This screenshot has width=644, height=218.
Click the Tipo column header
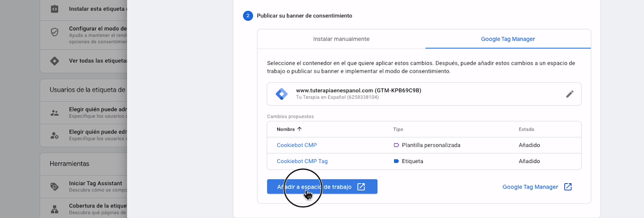coord(398,129)
